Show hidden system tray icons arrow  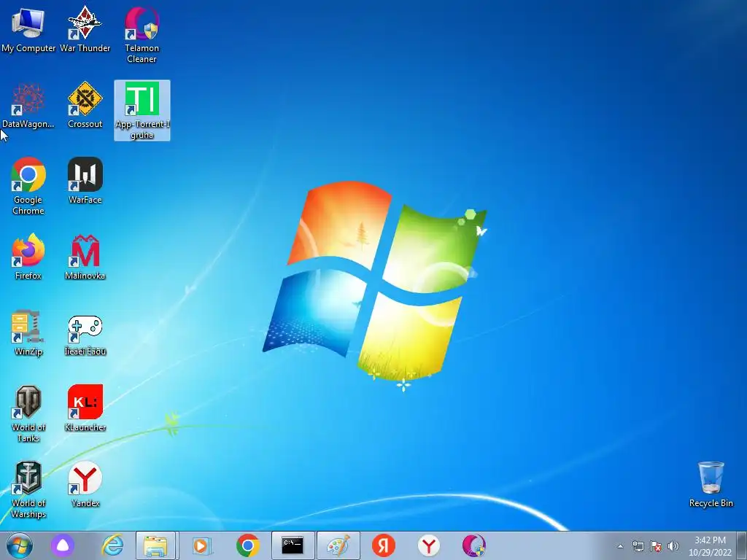620,546
